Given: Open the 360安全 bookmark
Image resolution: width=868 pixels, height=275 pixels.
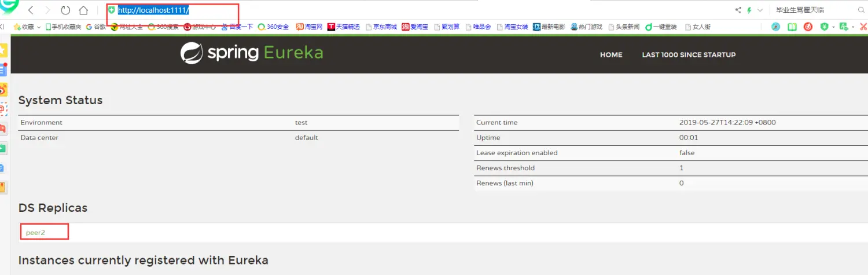Looking at the screenshot, I should [x=273, y=27].
